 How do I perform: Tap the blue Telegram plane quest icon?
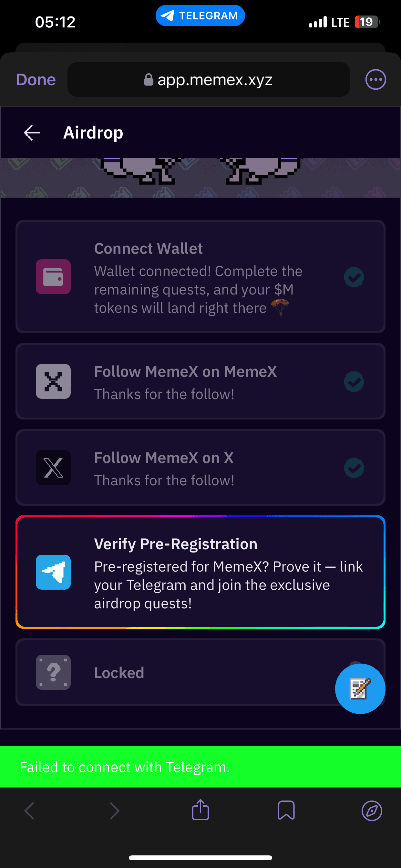[x=53, y=572]
